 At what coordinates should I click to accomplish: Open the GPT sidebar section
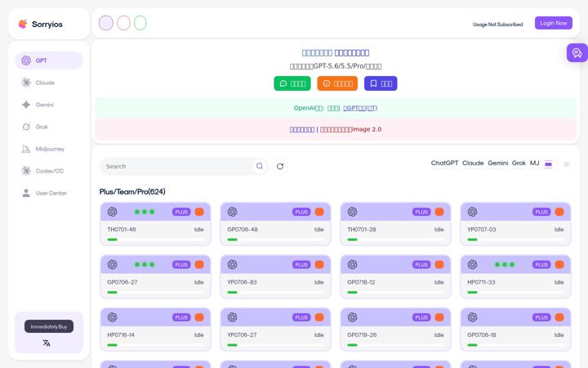[x=49, y=61]
